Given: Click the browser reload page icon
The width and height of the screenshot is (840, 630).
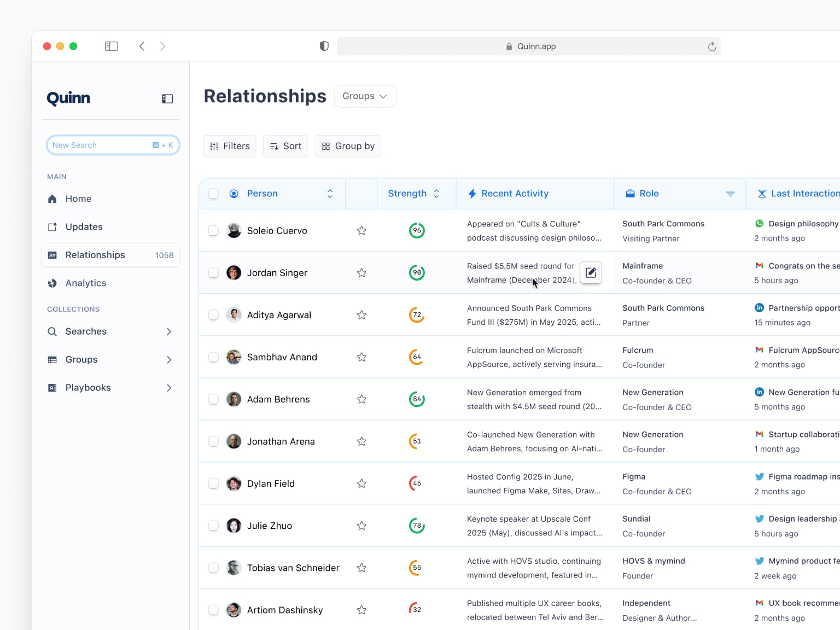Looking at the screenshot, I should (x=711, y=46).
